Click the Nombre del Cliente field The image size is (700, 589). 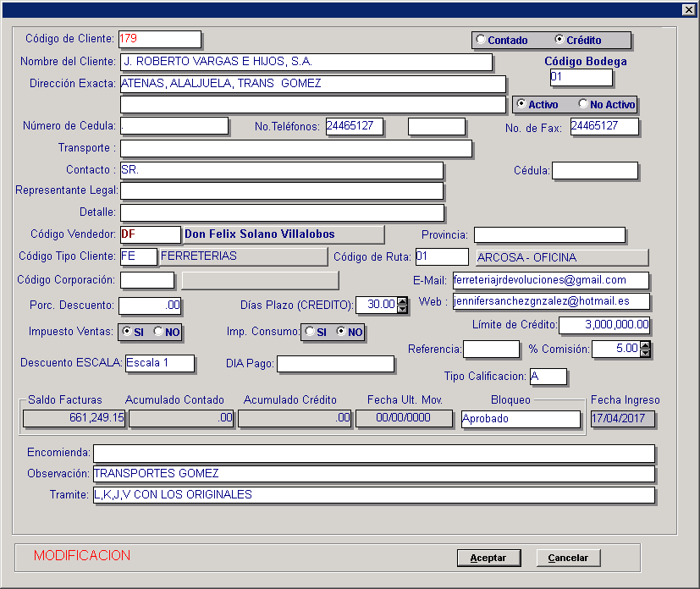tap(306, 62)
